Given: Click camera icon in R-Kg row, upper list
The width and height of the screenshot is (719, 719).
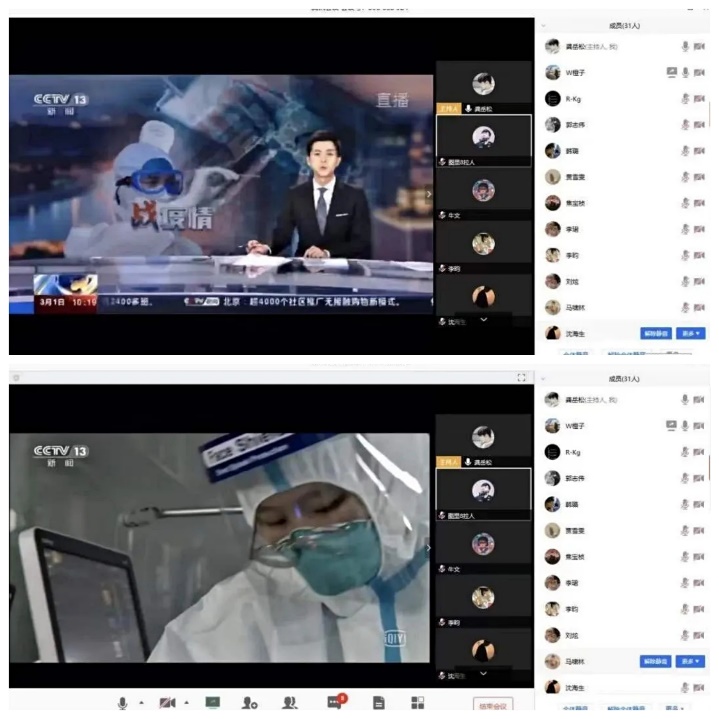Looking at the screenshot, I should point(699,99).
